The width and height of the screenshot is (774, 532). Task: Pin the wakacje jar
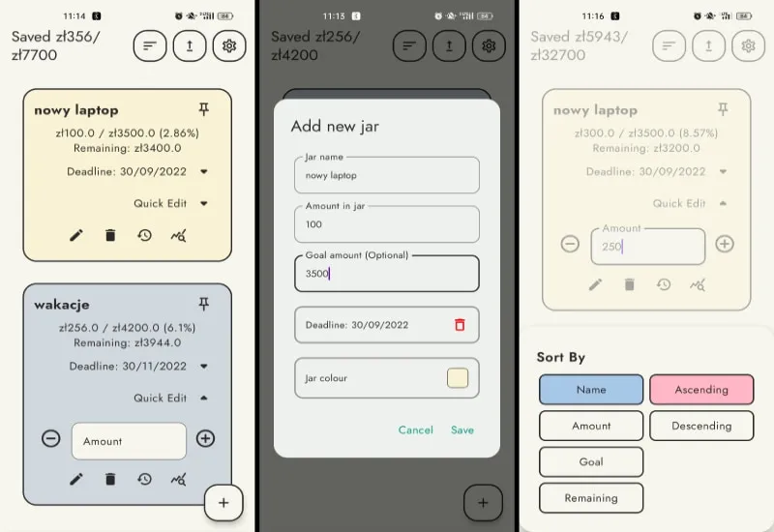coord(203,304)
